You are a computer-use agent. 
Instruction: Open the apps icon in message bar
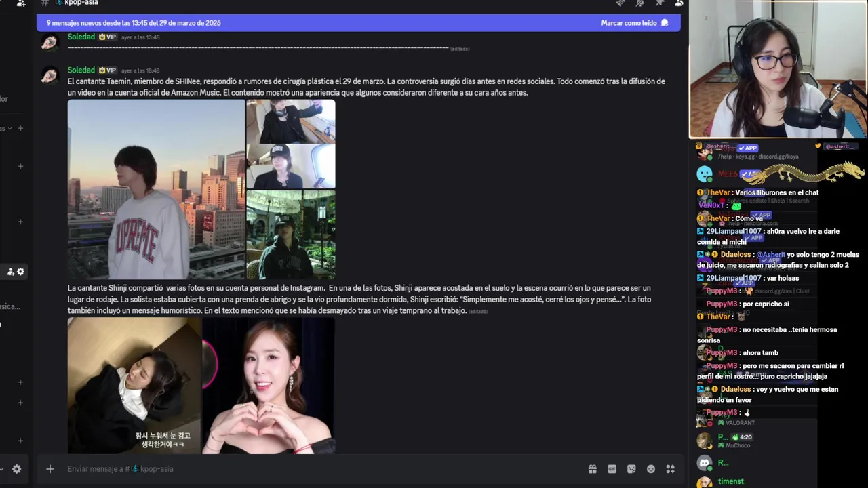coord(671,469)
